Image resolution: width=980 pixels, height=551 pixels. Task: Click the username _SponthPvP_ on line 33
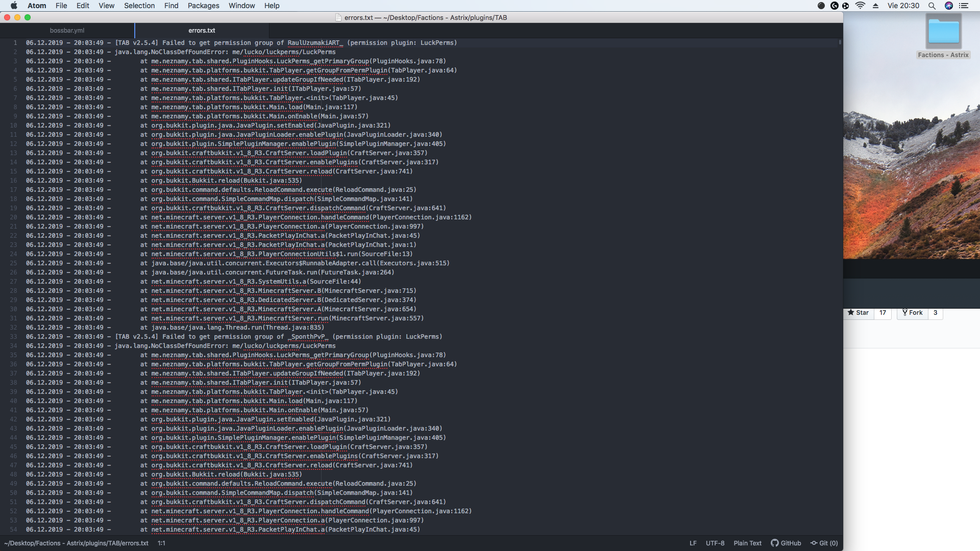click(x=308, y=337)
